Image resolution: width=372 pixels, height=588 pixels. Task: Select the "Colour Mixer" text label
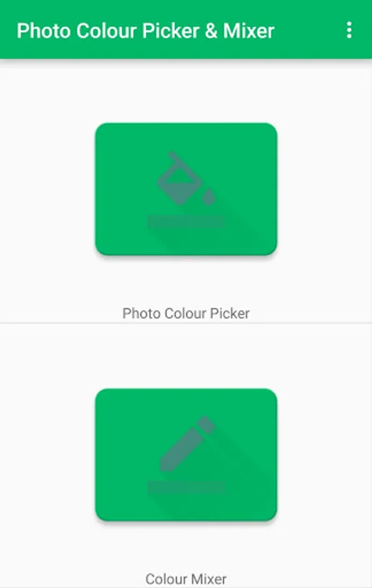[186, 579]
